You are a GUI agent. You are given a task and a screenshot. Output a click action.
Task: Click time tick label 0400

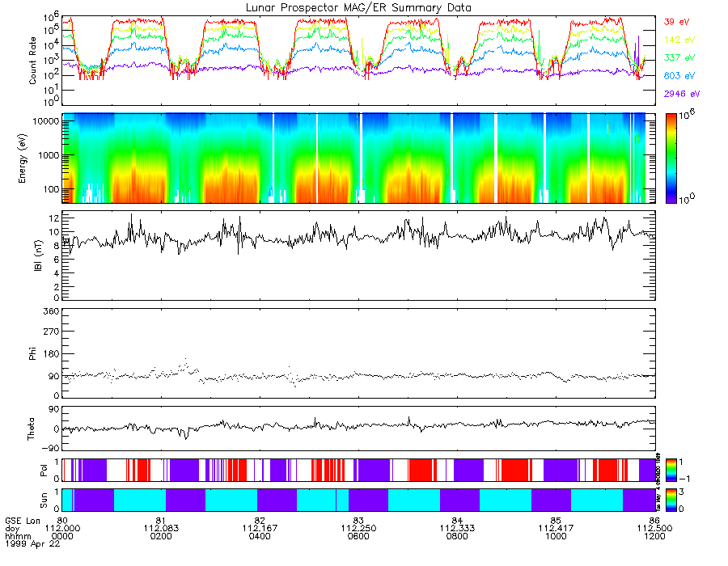pos(260,536)
